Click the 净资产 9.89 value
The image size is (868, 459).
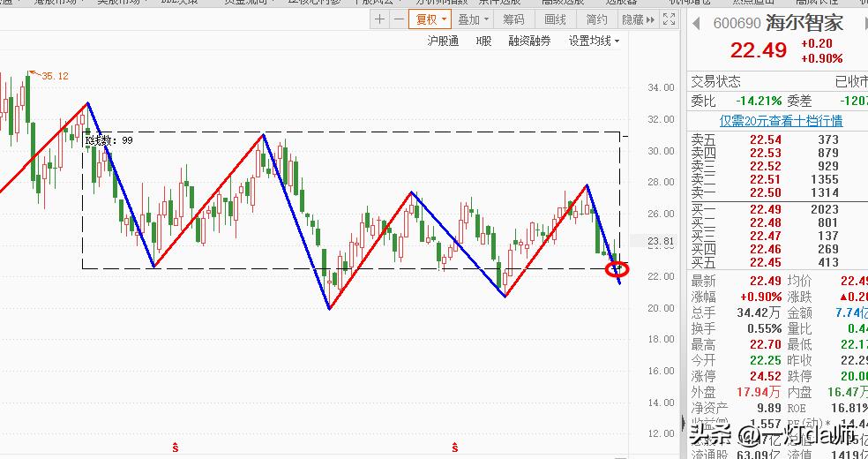point(770,409)
